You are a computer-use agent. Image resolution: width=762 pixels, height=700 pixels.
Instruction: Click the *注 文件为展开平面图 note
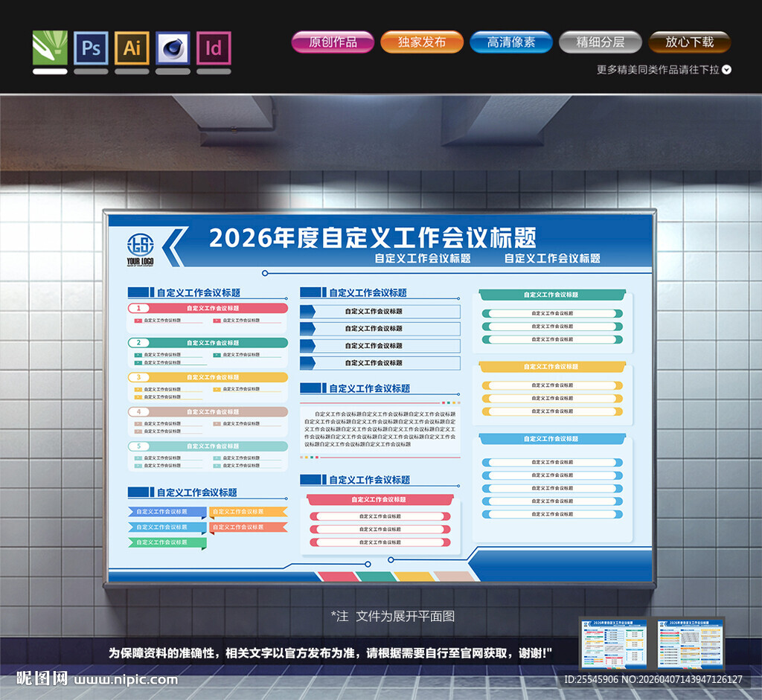pyautogui.click(x=393, y=617)
